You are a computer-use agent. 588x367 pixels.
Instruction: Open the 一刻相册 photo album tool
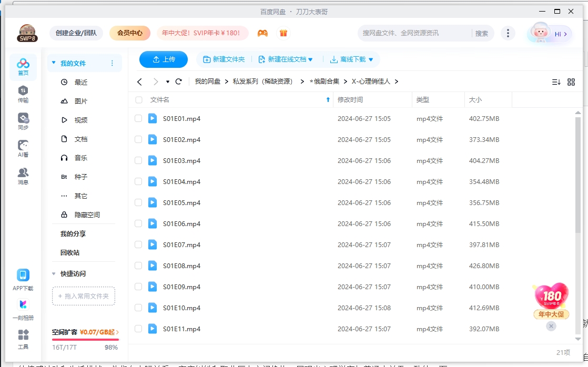[x=23, y=308]
